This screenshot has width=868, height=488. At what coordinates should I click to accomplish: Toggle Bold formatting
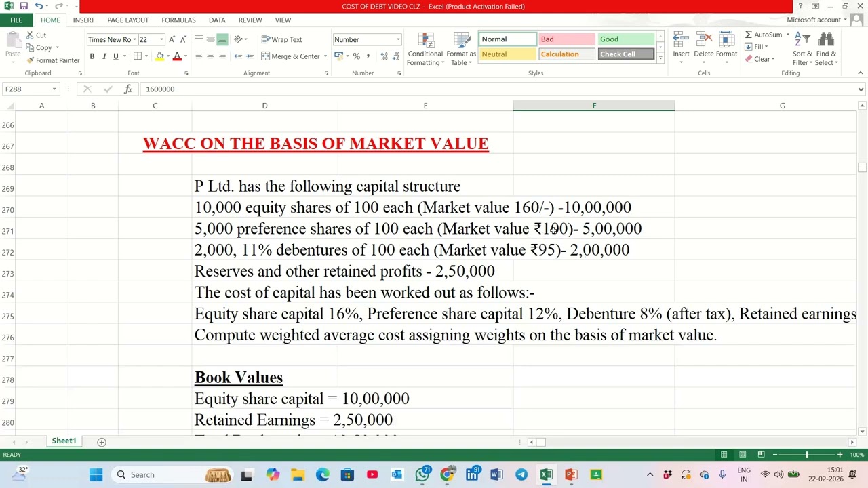click(x=92, y=56)
